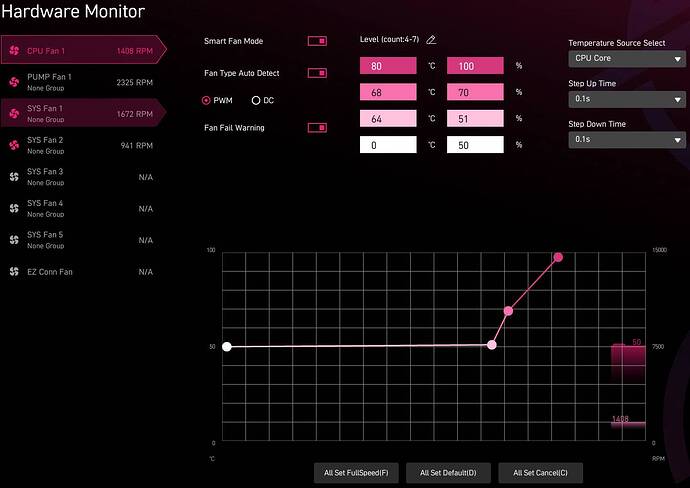690x488 pixels.
Task: Click the SYS Fan 4 fan icon
Action: coord(14,208)
